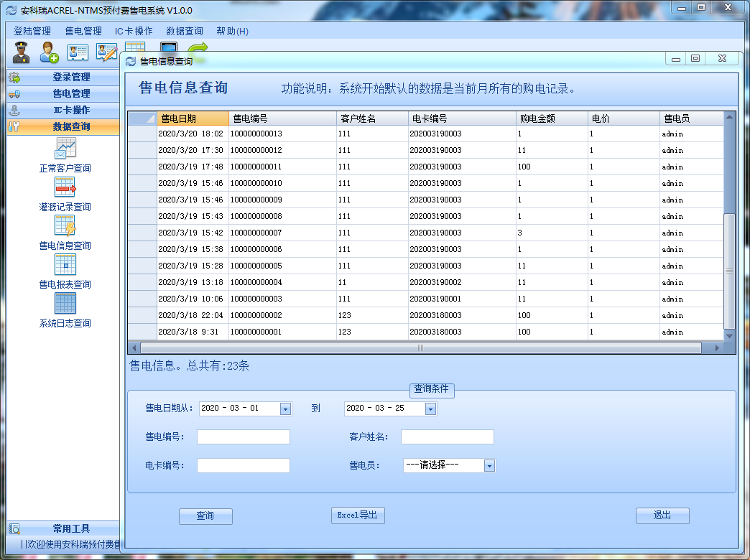Click the table's horizontal scrollbar left arrow
Screen dimensions: 750x560
[134, 347]
